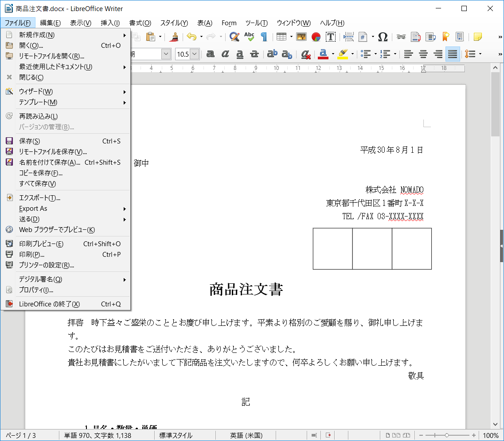The width and height of the screenshot is (504, 441).
Task: Run the spelling checker
Action: coord(249,36)
